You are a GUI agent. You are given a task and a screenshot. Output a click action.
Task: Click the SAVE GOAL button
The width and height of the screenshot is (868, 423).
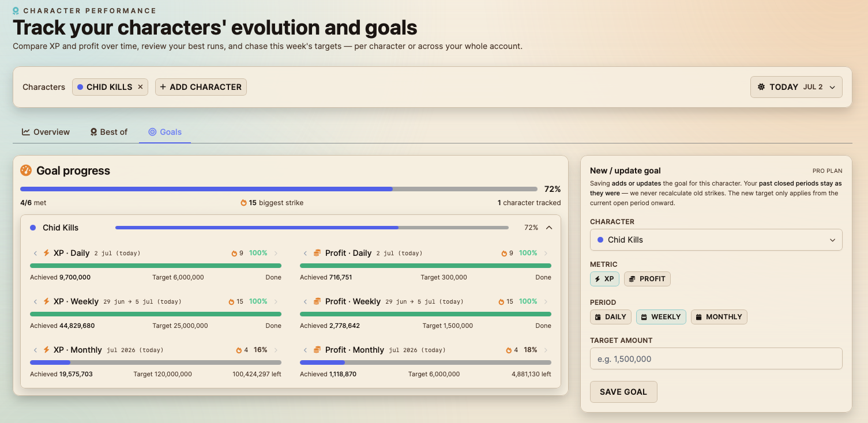[623, 392]
